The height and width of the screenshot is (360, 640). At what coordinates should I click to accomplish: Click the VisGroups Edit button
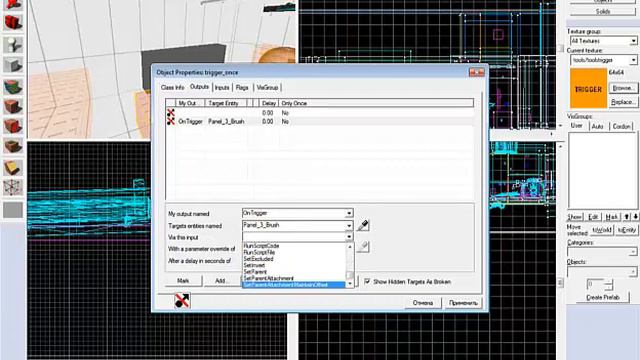click(x=593, y=217)
